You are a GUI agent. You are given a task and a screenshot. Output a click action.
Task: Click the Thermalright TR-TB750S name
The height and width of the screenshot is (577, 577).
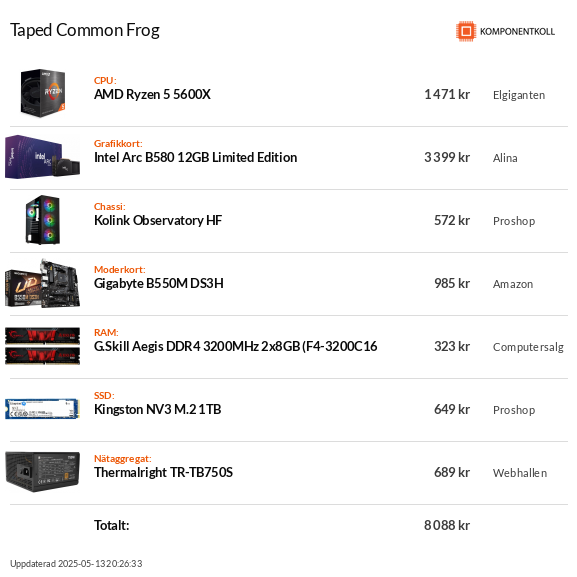(163, 472)
